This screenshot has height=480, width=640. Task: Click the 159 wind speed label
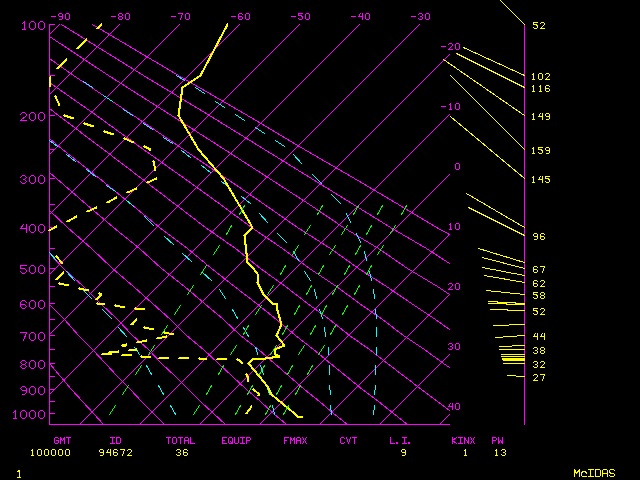[x=541, y=151]
